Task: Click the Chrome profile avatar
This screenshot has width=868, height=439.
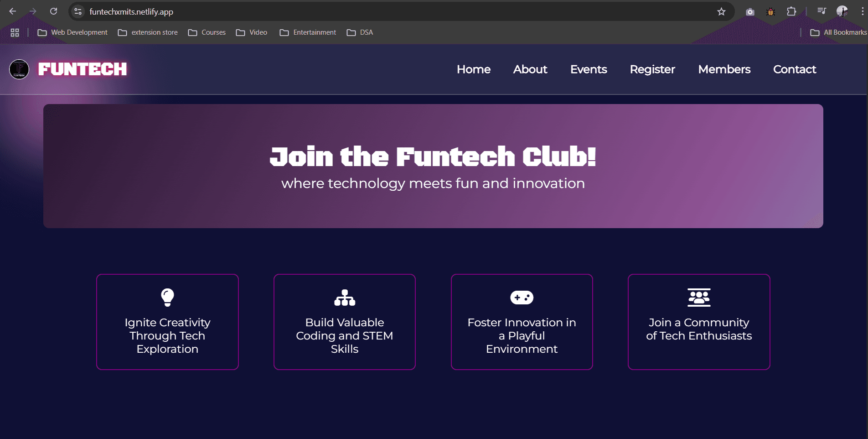Action: [843, 11]
